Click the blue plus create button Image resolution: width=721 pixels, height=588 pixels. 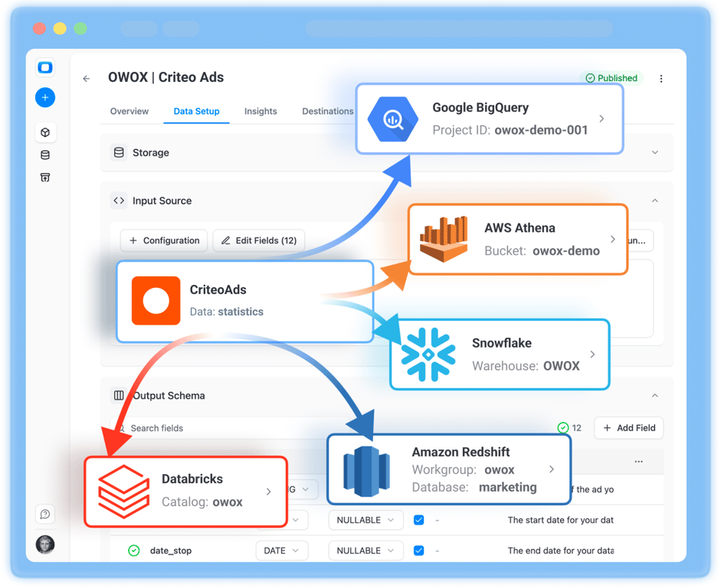pyautogui.click(x=45, y=97)
